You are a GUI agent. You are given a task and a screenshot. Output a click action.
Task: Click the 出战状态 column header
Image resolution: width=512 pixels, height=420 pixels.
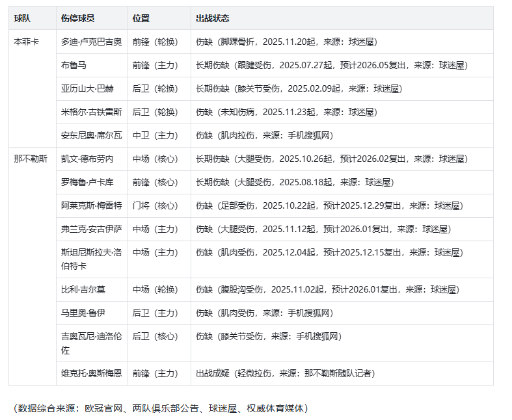pos(212,18)
